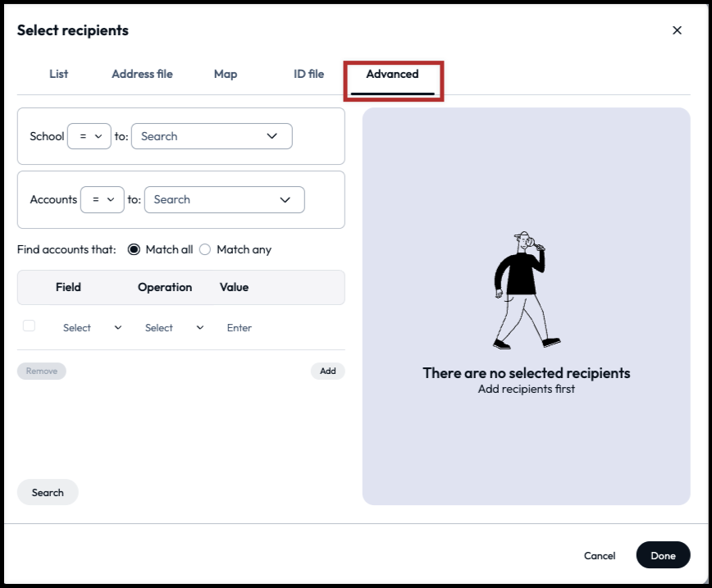This screenshot has height=588, width=712.
Task: Open the Accounts operator dropdown
Action: pos(103,199)
